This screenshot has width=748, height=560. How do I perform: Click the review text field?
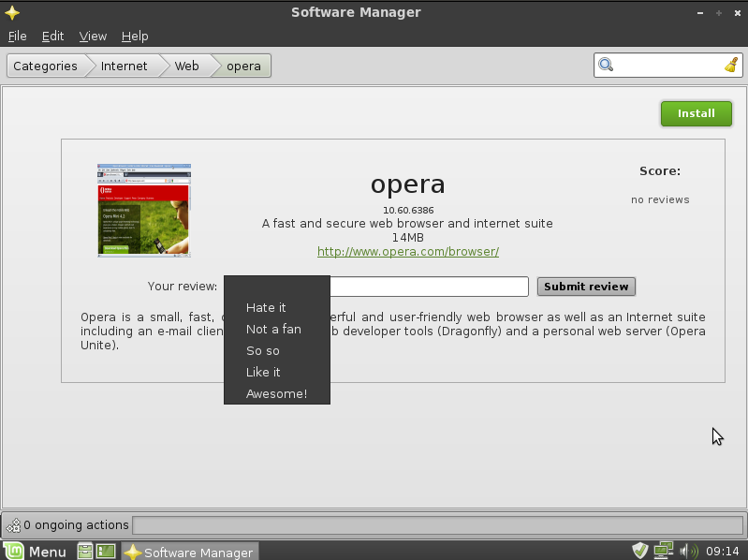(429, 287)
